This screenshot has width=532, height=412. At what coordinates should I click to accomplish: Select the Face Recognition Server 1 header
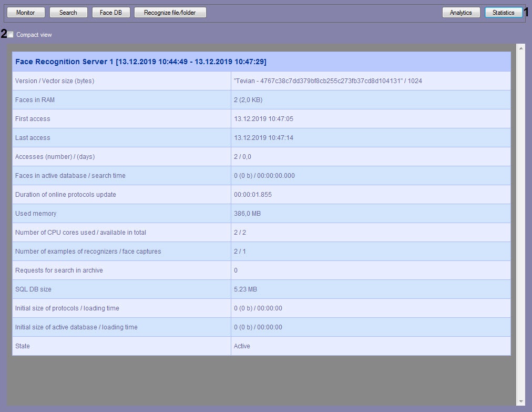tap(141, 62)
